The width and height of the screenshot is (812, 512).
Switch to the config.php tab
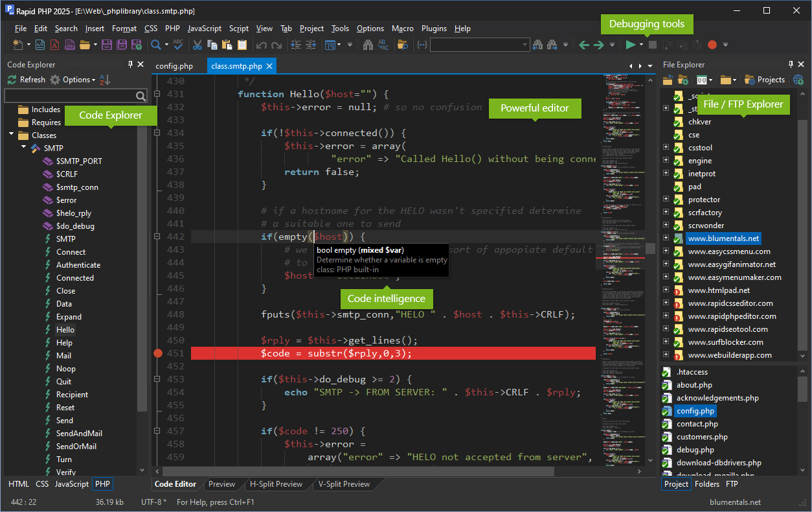174,65
